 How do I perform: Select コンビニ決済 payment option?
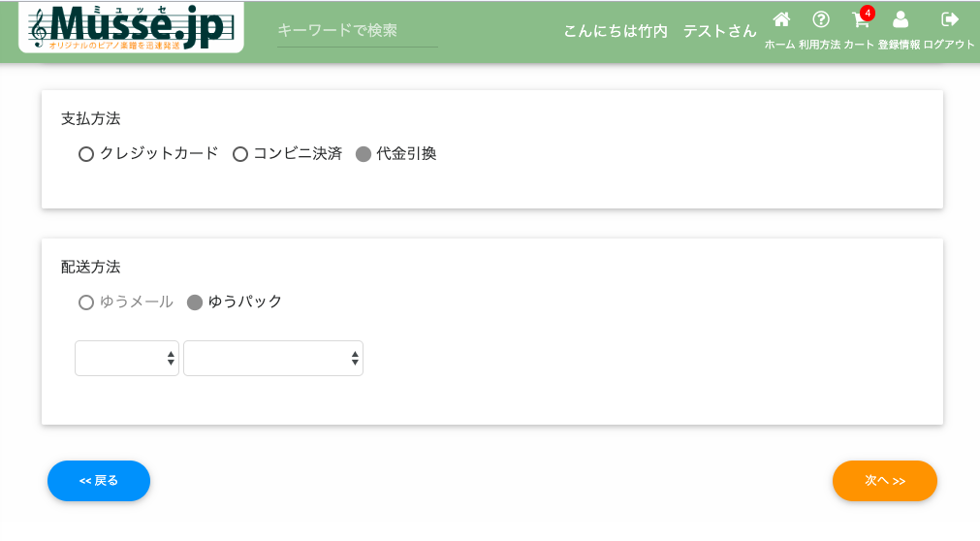240,154
